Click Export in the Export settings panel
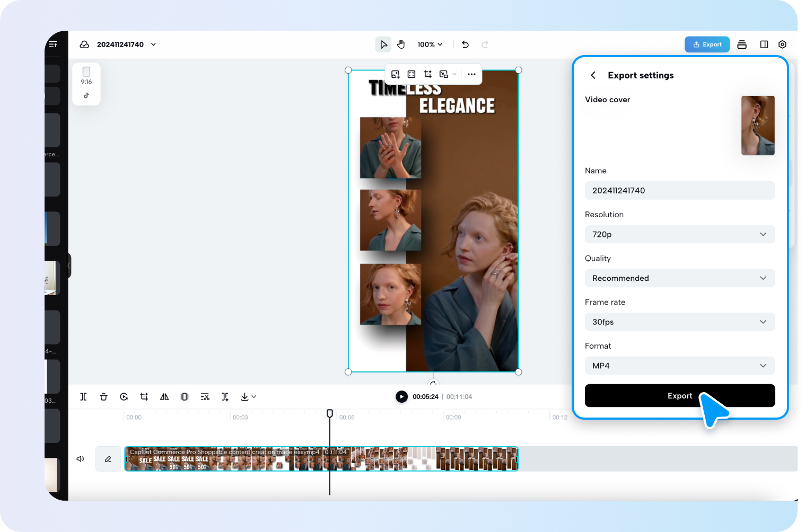The height and width of the screenshot is (532, 805). [x=680, y=395]
